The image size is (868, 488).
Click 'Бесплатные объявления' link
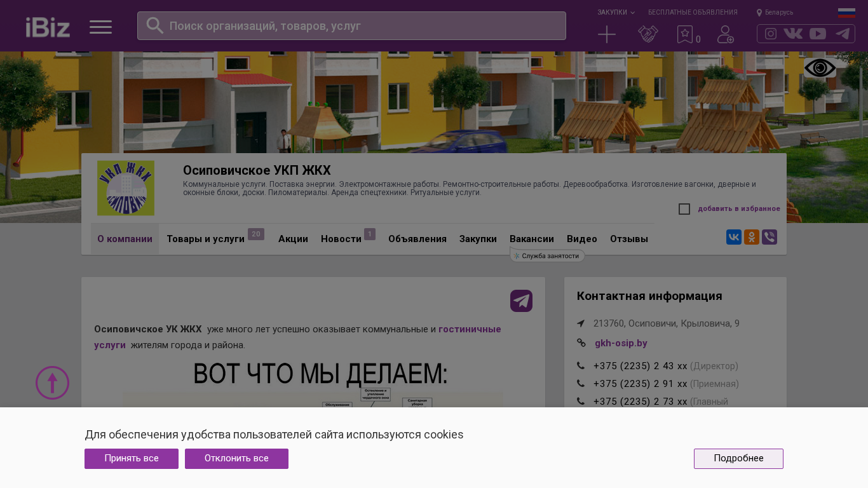[x=693, y=12]
